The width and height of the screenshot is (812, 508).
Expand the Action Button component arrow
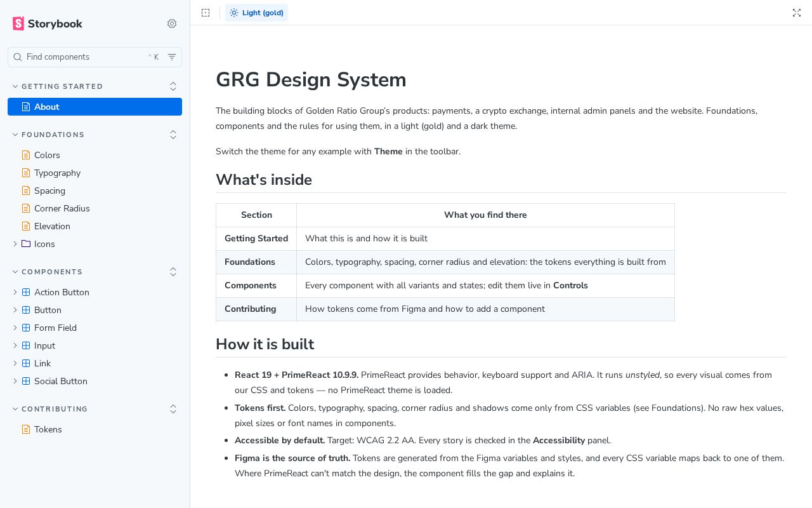(x=15, y=292)
